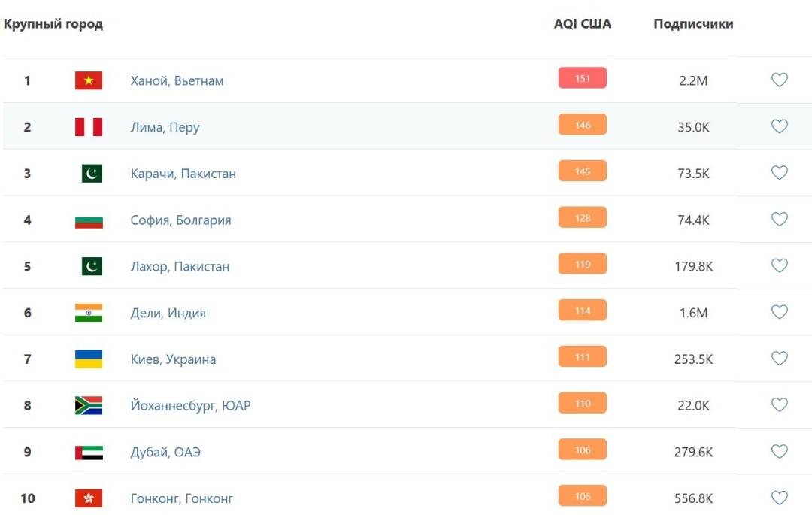Open the Йоханнесбург, ЮАР city link
The height and width of the screenshot is (515, 812).
pos(190,405)
